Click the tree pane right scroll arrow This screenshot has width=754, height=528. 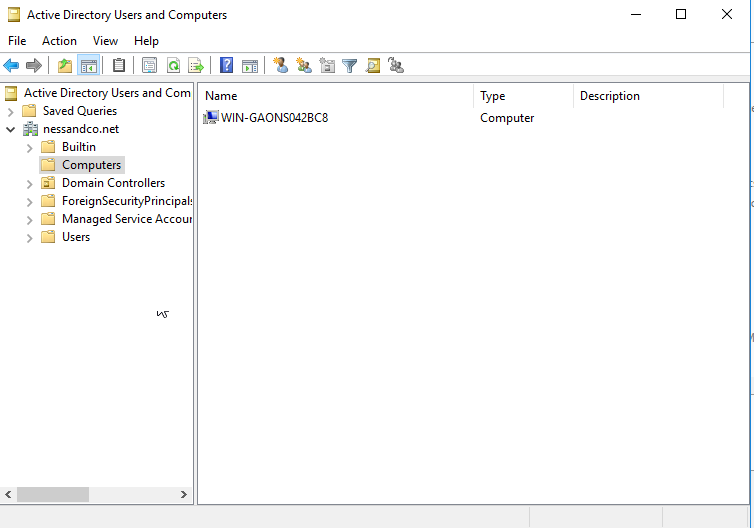(184, 494)
